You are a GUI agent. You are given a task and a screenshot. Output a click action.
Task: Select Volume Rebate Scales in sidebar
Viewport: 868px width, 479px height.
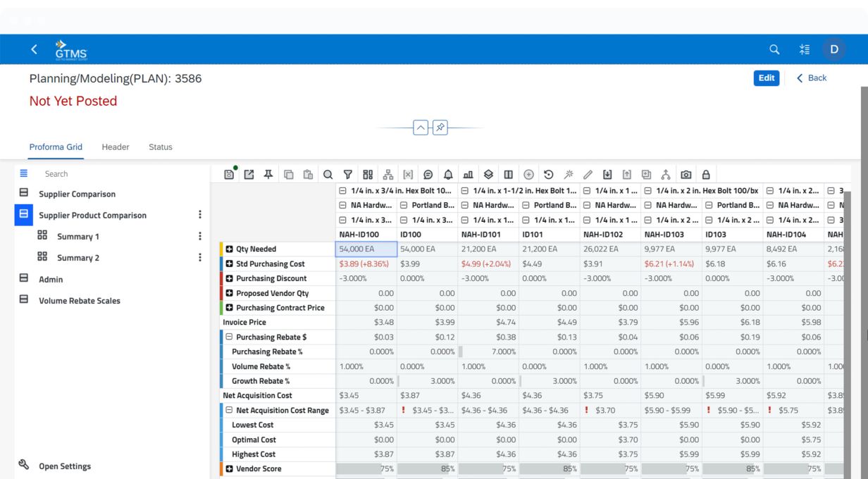coord(79,301)
